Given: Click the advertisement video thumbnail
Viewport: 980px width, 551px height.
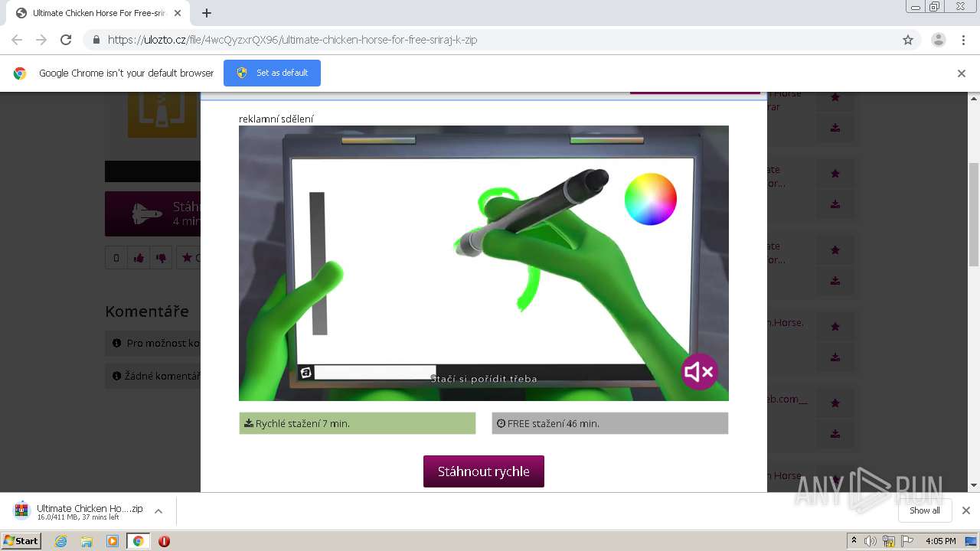Looking at the screenshot, I should (x=484, y=263).
